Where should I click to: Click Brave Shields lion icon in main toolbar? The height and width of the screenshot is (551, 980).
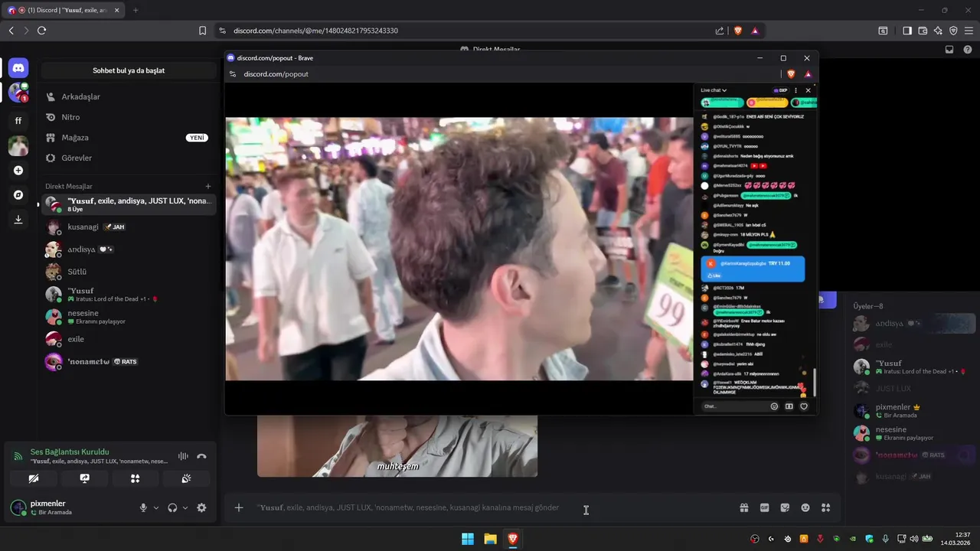point(738,31)
